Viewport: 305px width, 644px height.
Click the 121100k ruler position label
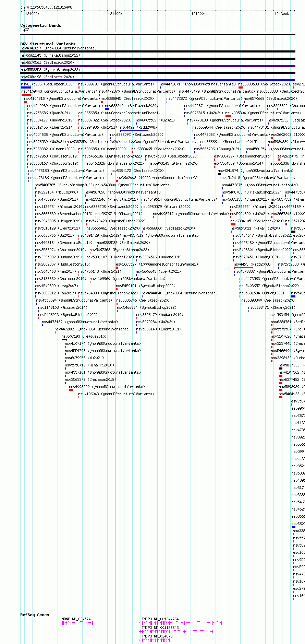tap(115, 14)
